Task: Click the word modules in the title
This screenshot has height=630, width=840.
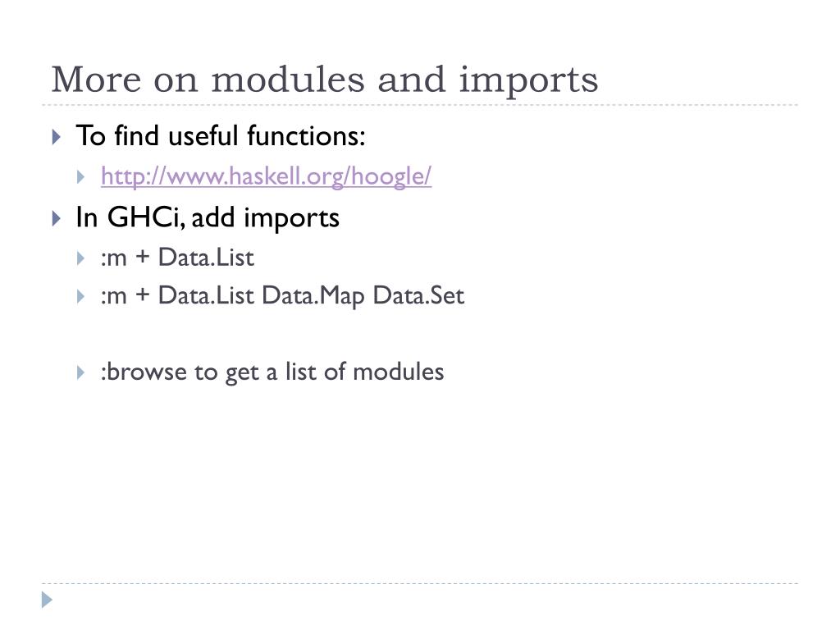Action: click(x=288, y=80)
